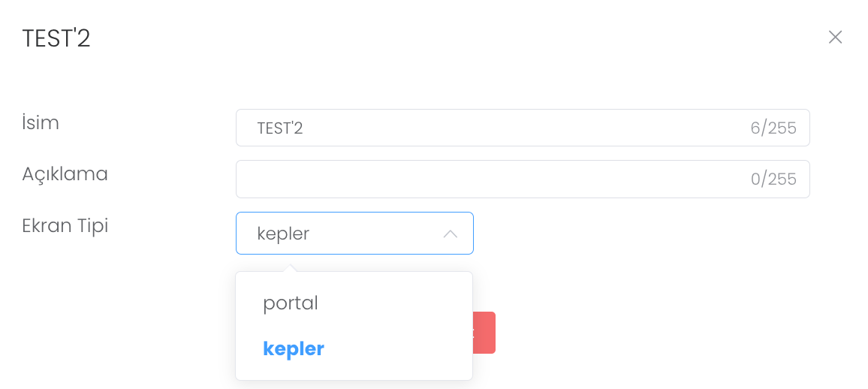The height and width of the screenshot is (389, 868).
Task: Click the small pointer arrow atop the dropdown popup
Action: click(x=289, y=268)
